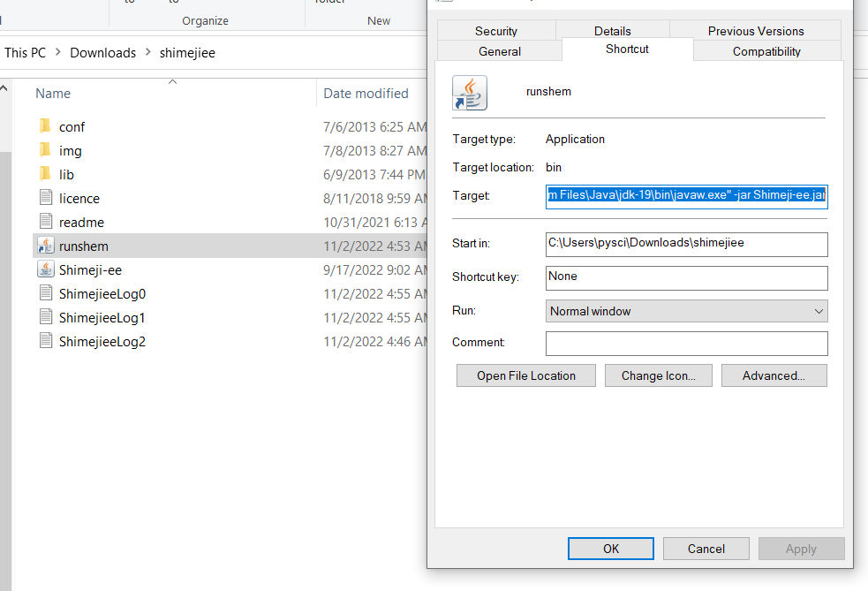The image size is (868, 591).
Task: Click the Comment input field
Action: pos(686,344)
